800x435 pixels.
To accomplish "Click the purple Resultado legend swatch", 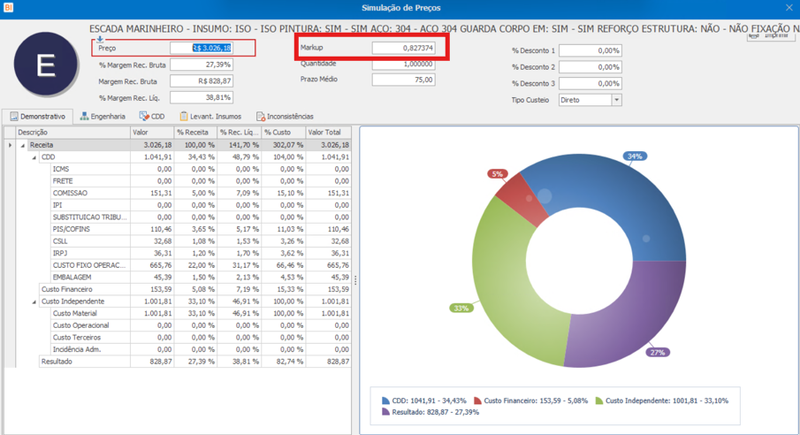I will pos(386,412).
